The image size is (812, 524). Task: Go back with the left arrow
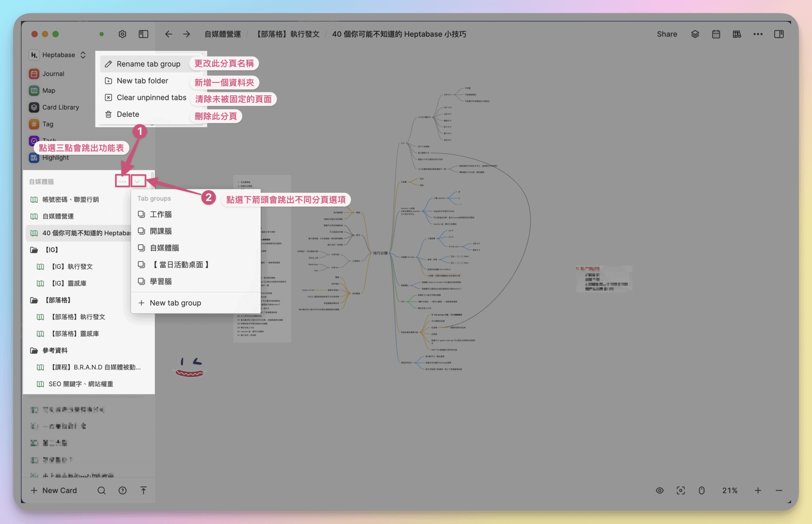pyautogui.click(x=168, y=34)
